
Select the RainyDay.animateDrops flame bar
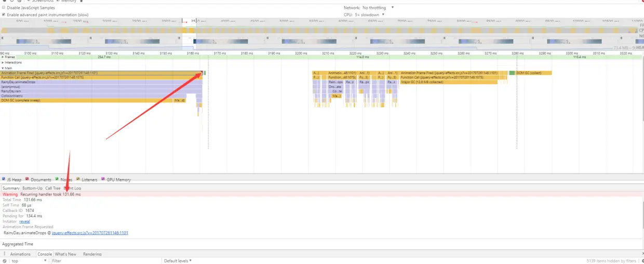click(x=100, y=82)
